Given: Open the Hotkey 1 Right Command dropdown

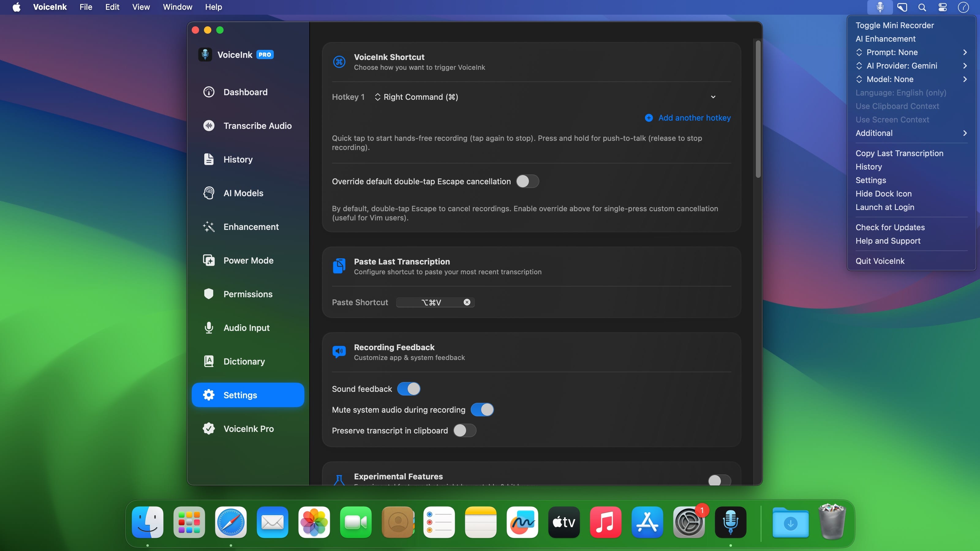Looking at the screenshot, I should [545, 97].
